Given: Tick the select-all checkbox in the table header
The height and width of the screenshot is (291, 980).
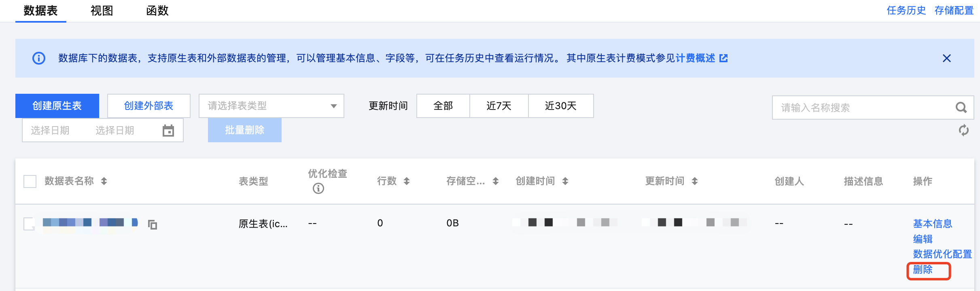Looking at the screenshot, I should 30,181.
